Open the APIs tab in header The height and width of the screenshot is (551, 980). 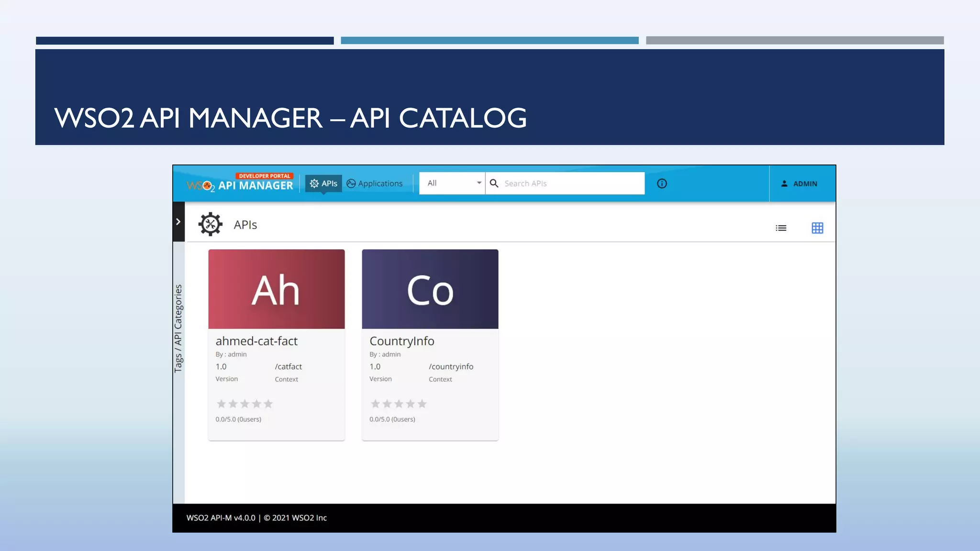pyautogui.click(x=323, y=183)
